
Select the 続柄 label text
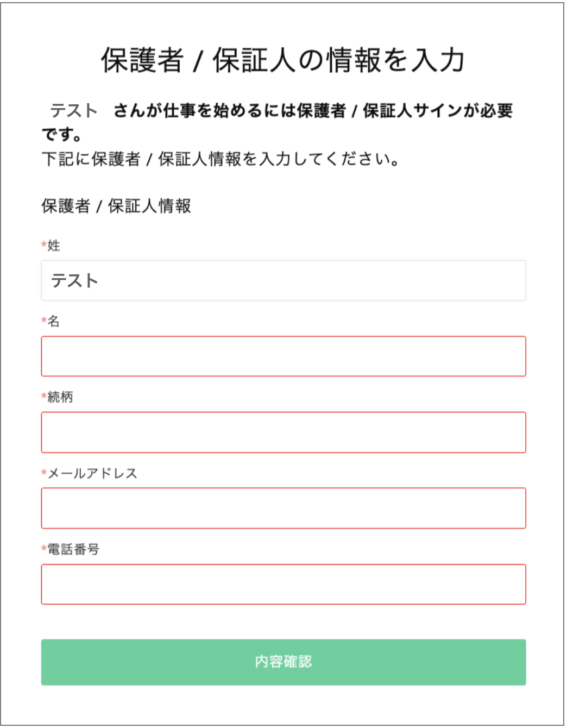pyautogui.click(x=60, y=397)
